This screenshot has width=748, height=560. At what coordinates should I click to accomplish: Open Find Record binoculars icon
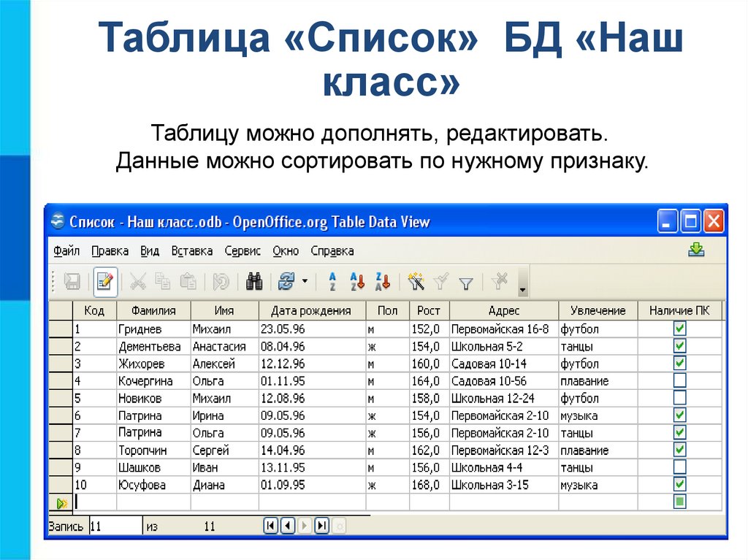(x=254, y=282)
